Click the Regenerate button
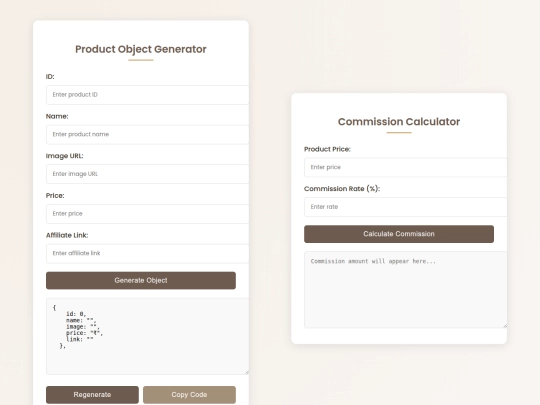The height and width of the screenshot is (405, 540). click(x=92, y=395)
